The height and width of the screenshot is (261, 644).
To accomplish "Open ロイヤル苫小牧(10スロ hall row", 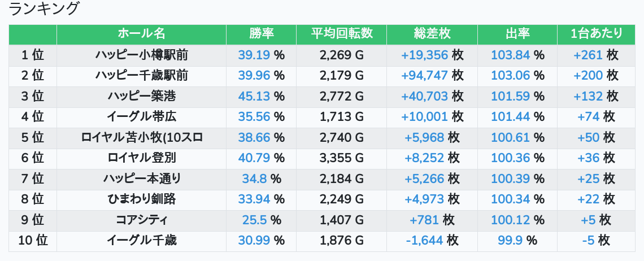I will 141,137.
